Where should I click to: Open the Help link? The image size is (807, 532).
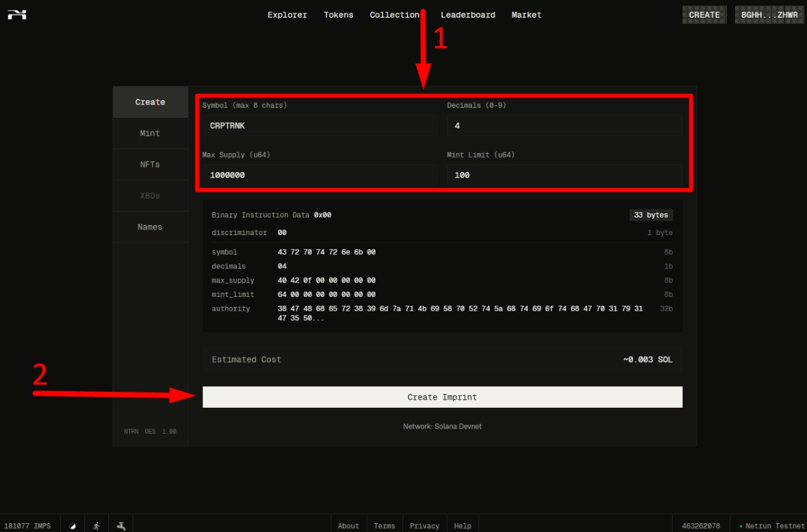[x=463, y=526]
